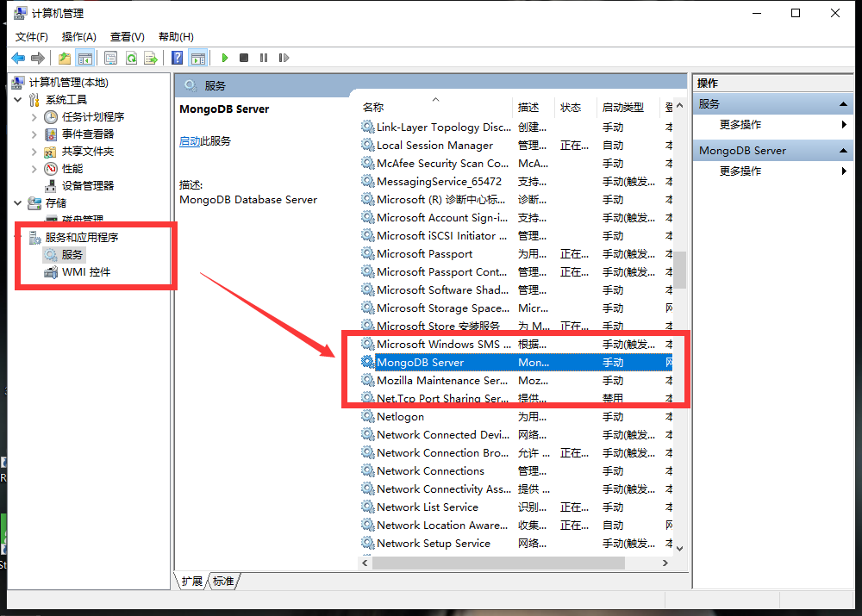
Task: Select the Local Session Manager service
Action: (516, 145)
